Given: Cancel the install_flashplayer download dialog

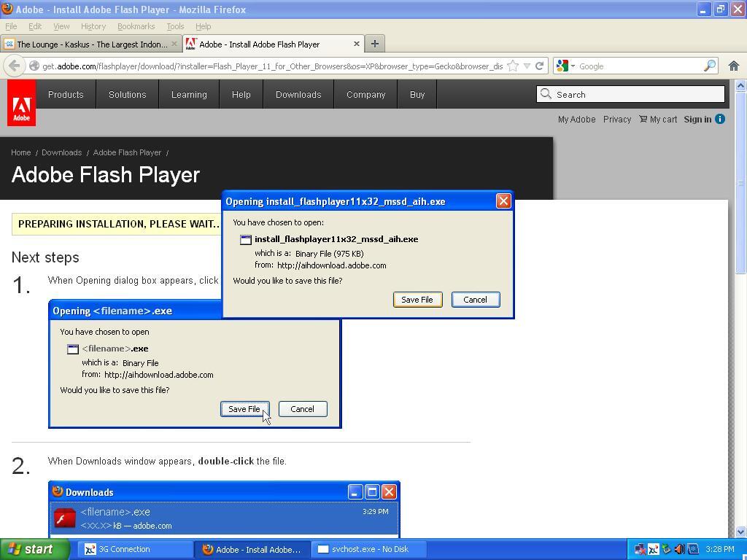Looking at the screenshot, I should pyautogui.click(x=475, y=300).
